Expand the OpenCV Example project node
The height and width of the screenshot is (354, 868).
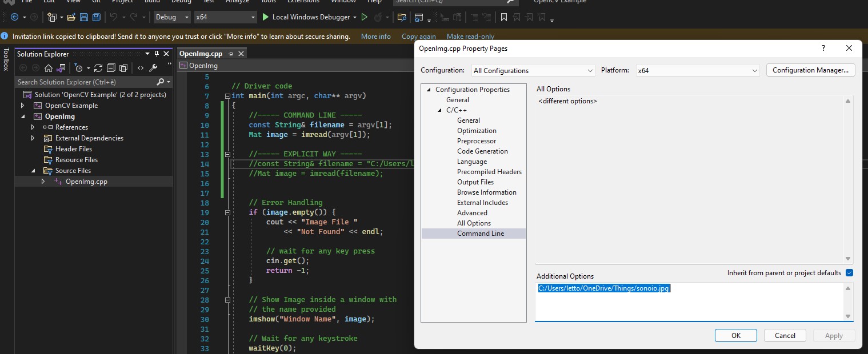click(x=23, y=106)
